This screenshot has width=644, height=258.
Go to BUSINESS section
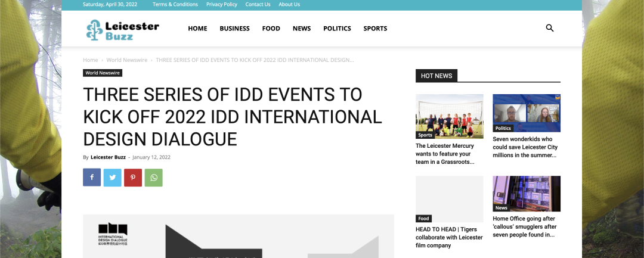coord(234,28)
